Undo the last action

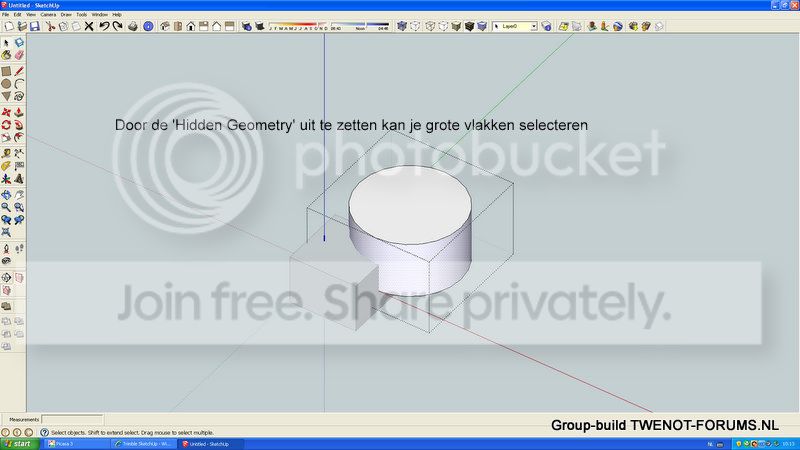(104, 26)
